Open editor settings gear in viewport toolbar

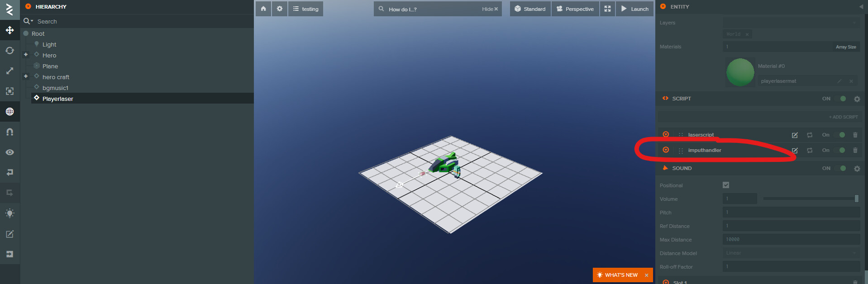click(x=280, y=9)
